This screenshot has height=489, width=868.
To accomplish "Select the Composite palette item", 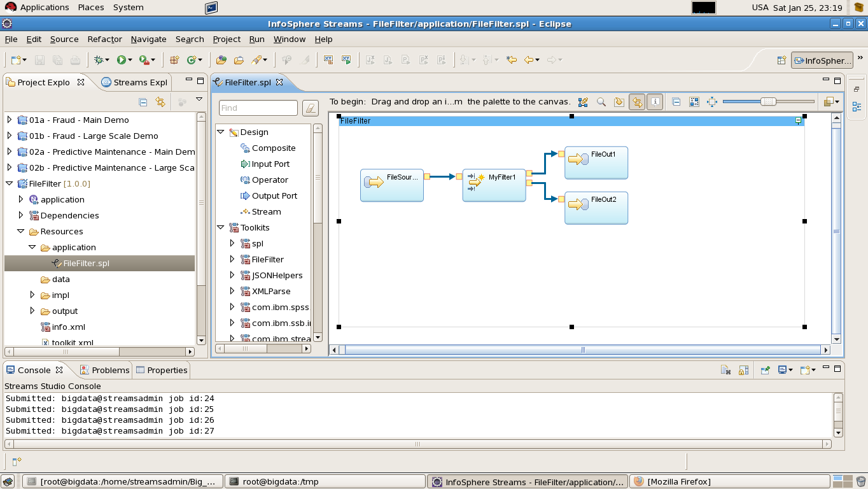I will pyautogui.click(x=268, y=148).
